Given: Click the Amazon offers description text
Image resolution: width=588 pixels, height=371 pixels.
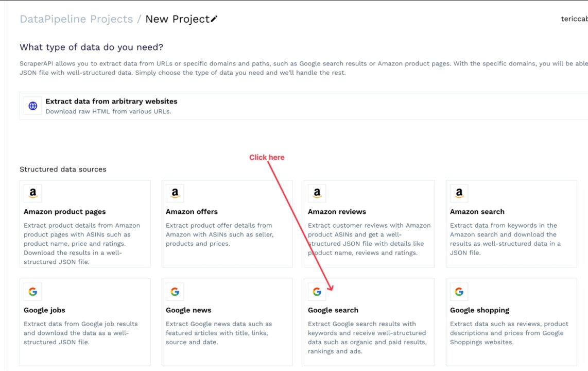Looking at the screenshot, I should 220,234.
